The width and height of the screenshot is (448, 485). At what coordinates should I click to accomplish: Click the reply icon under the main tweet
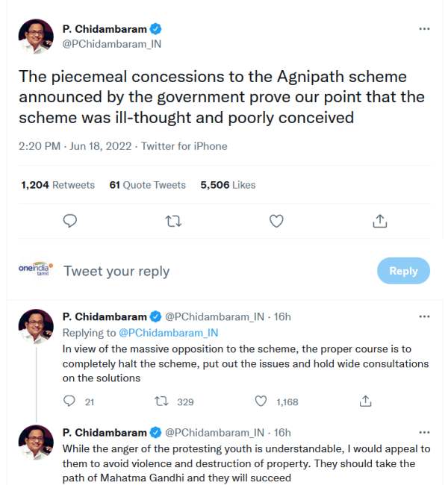tap(71, 221)
